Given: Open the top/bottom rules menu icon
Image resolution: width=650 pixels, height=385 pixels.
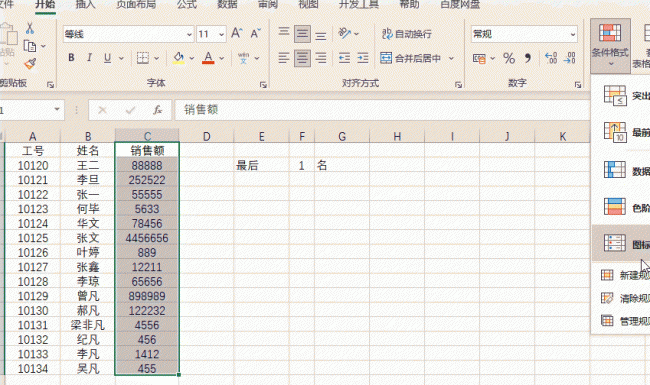Looking at the screenshot, I should (615, 132).
